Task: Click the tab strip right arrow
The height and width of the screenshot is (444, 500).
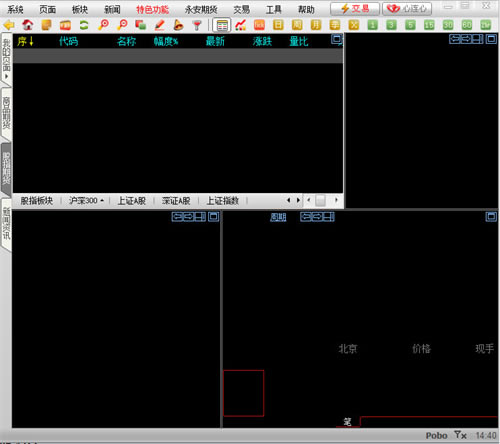Action: [x=298, y=200]
